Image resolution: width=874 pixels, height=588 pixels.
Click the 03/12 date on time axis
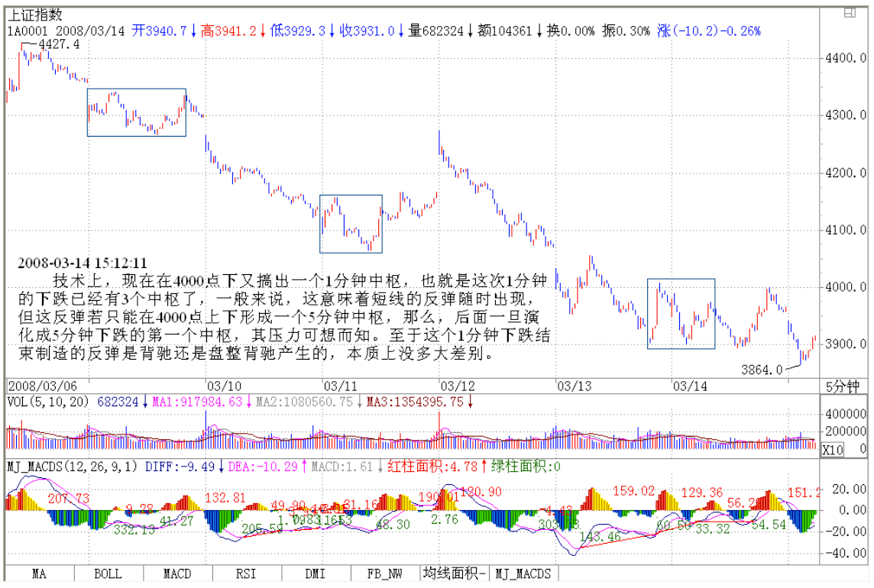click(x=457, y=386)
